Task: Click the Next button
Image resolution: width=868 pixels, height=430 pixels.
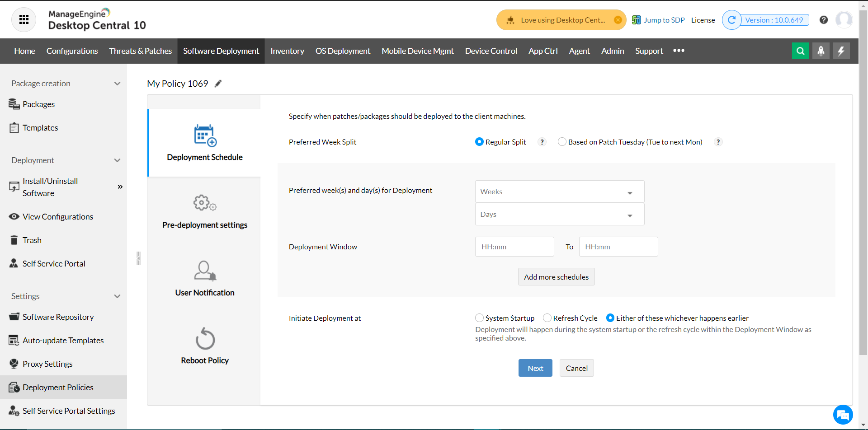Action: point(535,368)
